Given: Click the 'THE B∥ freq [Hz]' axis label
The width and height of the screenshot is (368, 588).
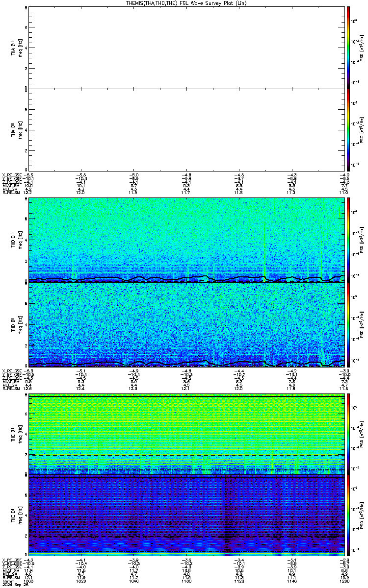Looking at the screenshot, I should (16, 516).
